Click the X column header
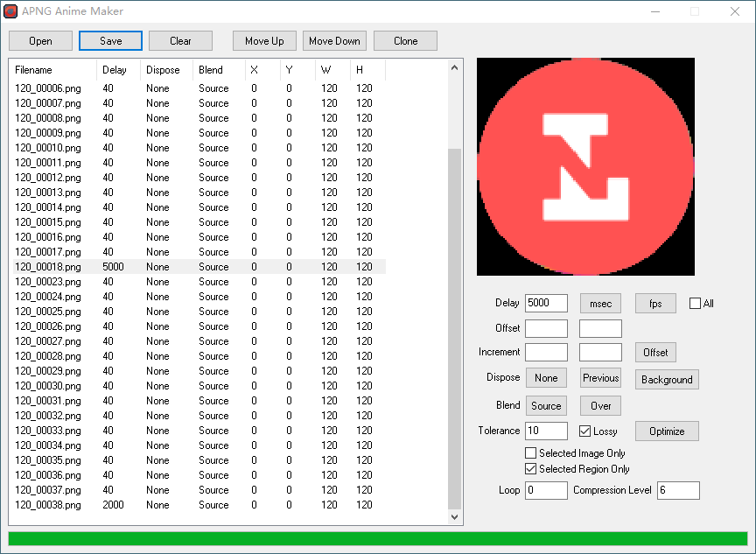The image size is (756, 554). 262,70
